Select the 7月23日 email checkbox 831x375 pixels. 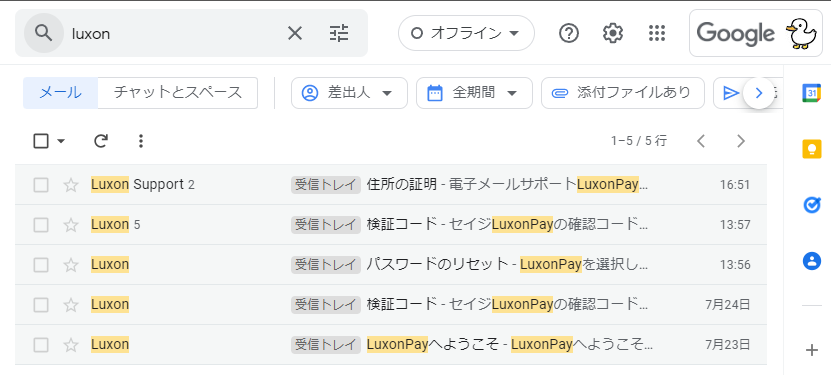pyautogui.click(x=41, y=345)
